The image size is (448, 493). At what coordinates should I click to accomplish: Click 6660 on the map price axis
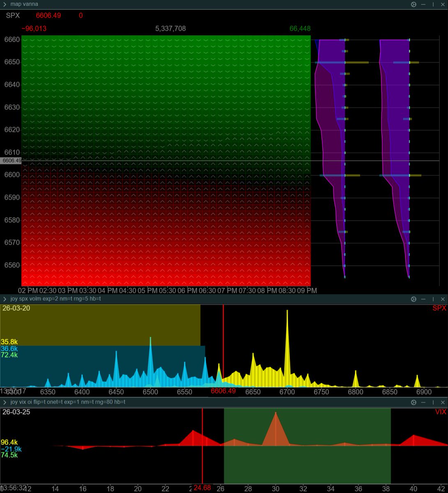12,40
